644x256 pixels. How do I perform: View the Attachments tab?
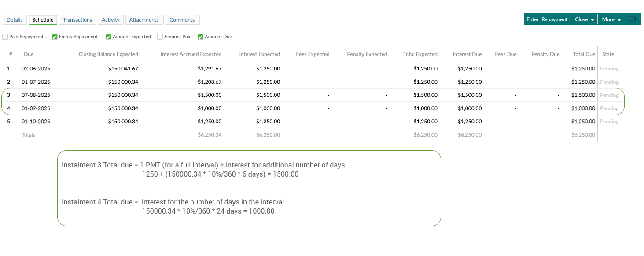click(x=144, y=20)
